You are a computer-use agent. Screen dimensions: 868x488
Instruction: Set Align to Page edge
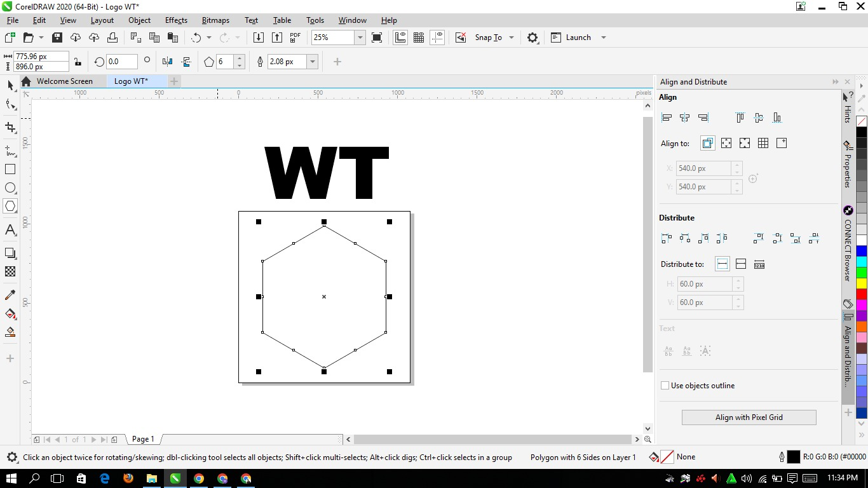(x=726, y=143)
